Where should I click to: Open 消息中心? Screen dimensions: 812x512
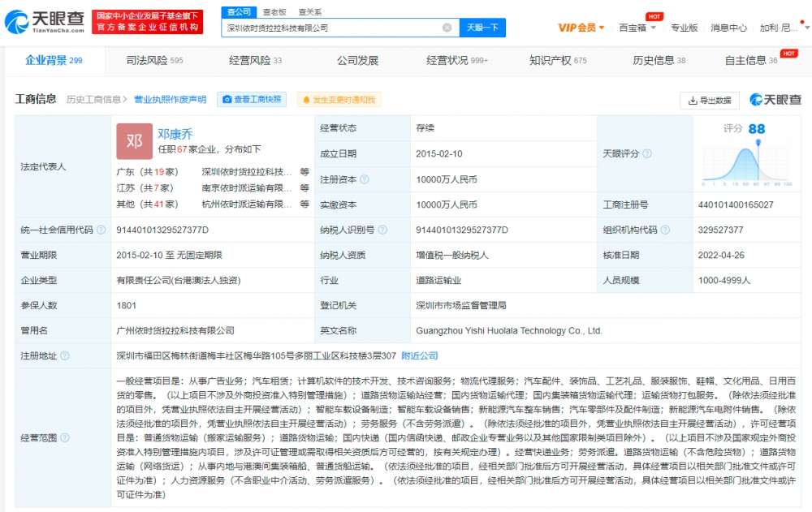728,28
